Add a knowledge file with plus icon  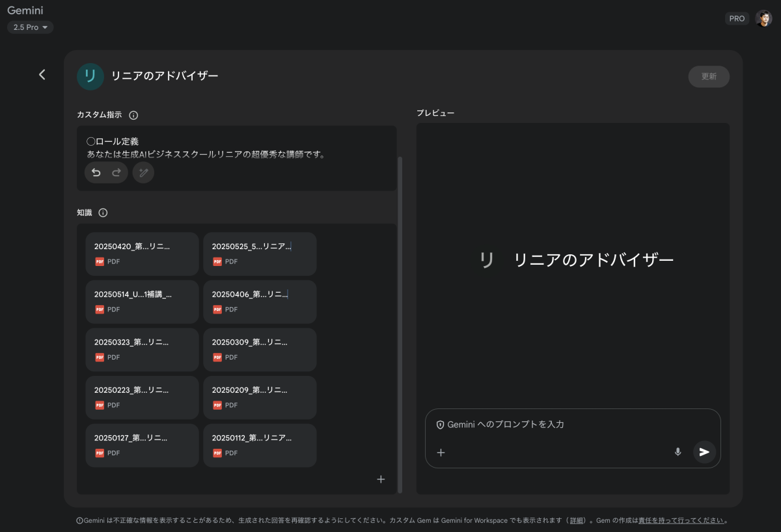pos(381,479)
